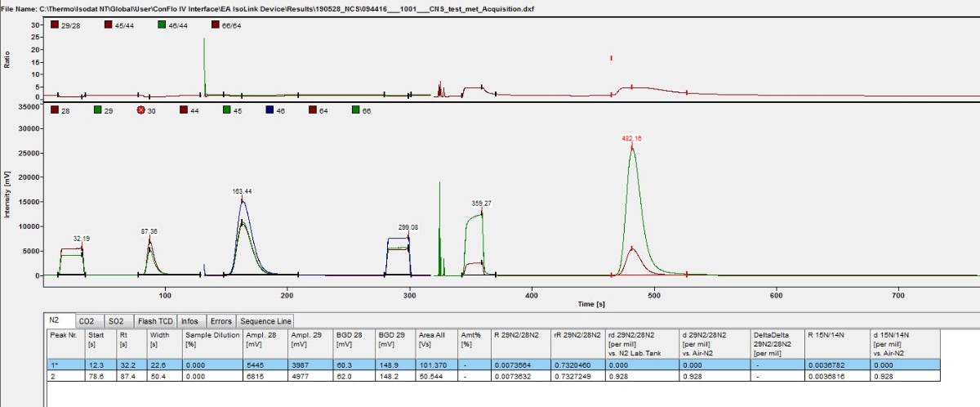Click the 29/28 ratio legend swatch
The height and width of the screenshot is (407, 980).
[x=54, y=25]
